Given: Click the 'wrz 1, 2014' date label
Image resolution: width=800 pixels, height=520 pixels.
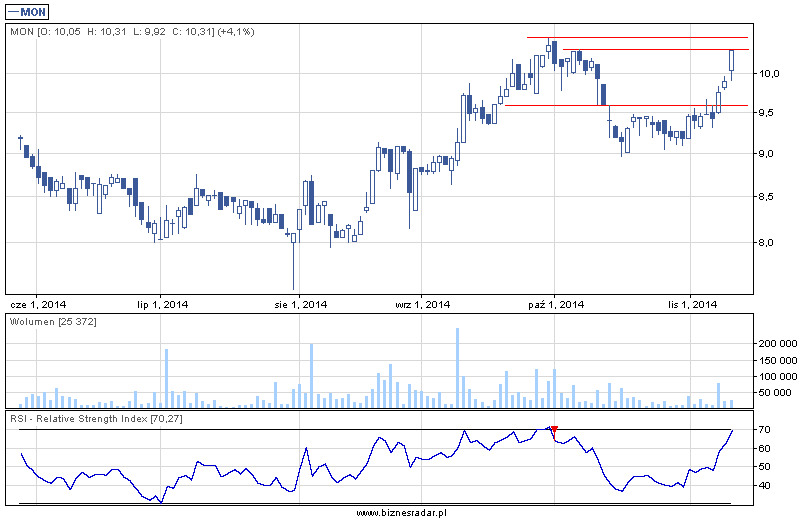Looking at the screenshot, I should pyautogui.click(x=423, y=305).
